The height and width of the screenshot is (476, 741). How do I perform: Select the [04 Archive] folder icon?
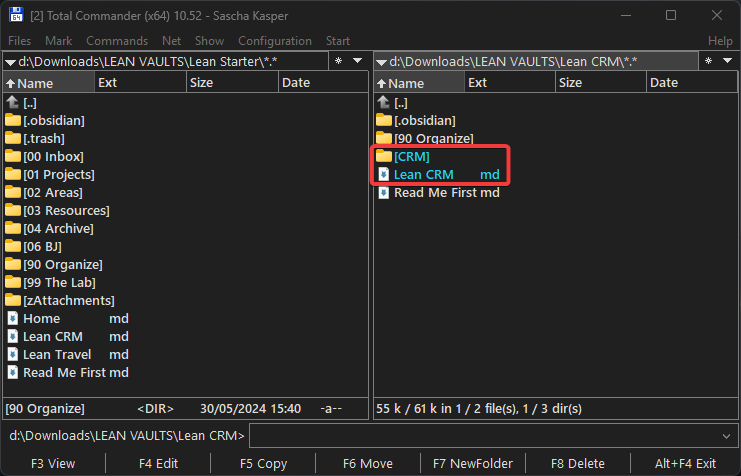pyautogui.click(x=13, y=228)
